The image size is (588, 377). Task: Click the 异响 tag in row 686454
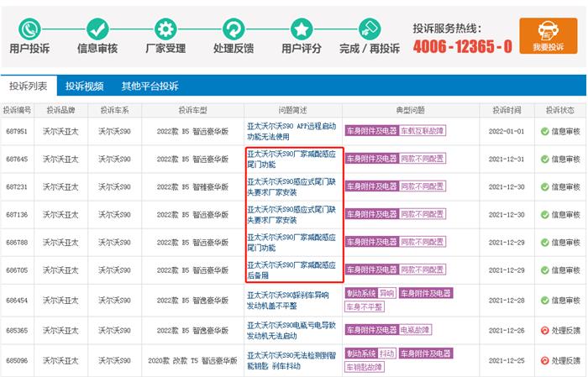[386, 293]
